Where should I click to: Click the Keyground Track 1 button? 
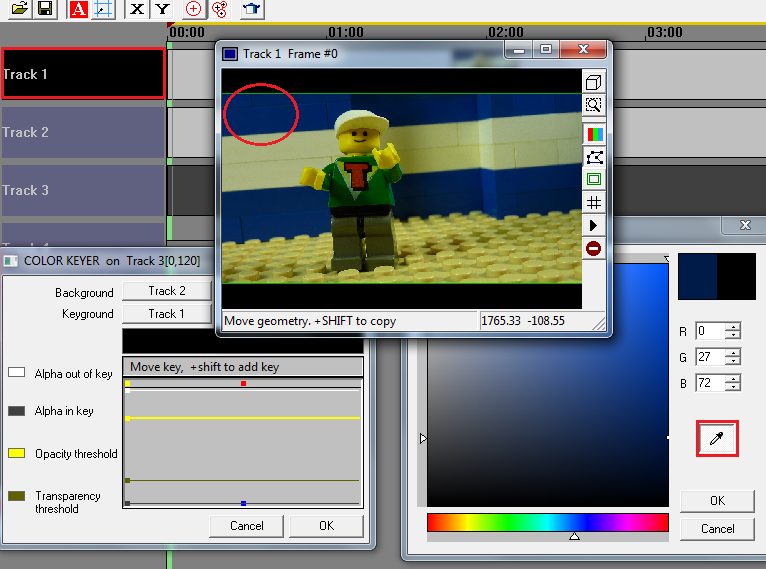167,314
